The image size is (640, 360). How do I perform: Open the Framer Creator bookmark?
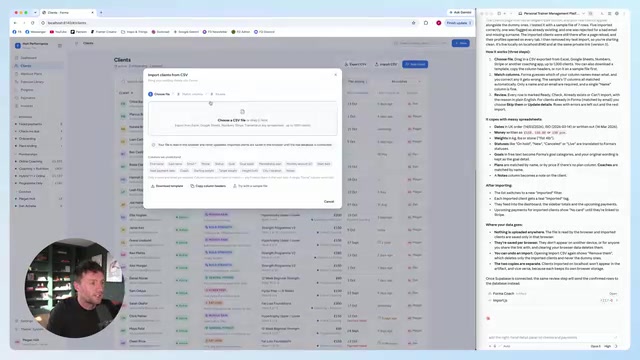104,32
